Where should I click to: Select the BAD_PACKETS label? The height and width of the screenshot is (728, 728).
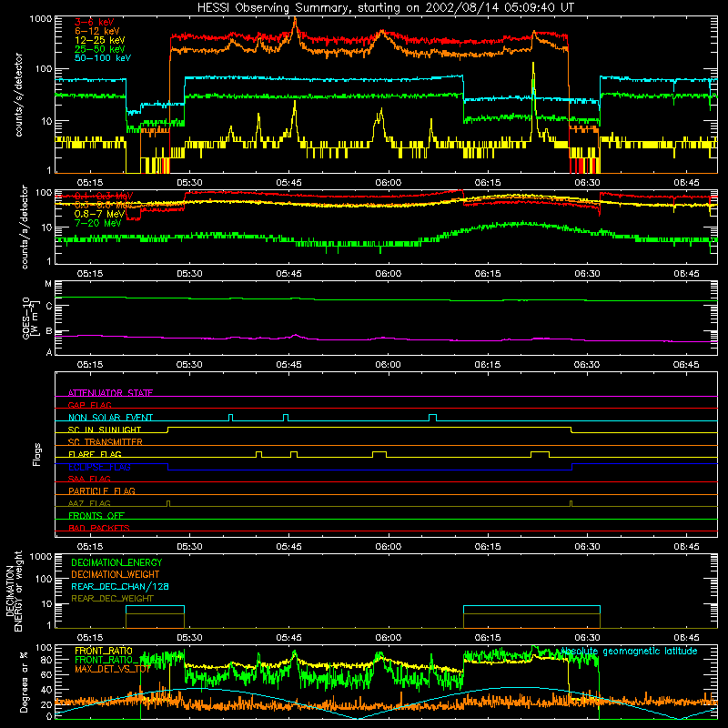click(99, 528)
